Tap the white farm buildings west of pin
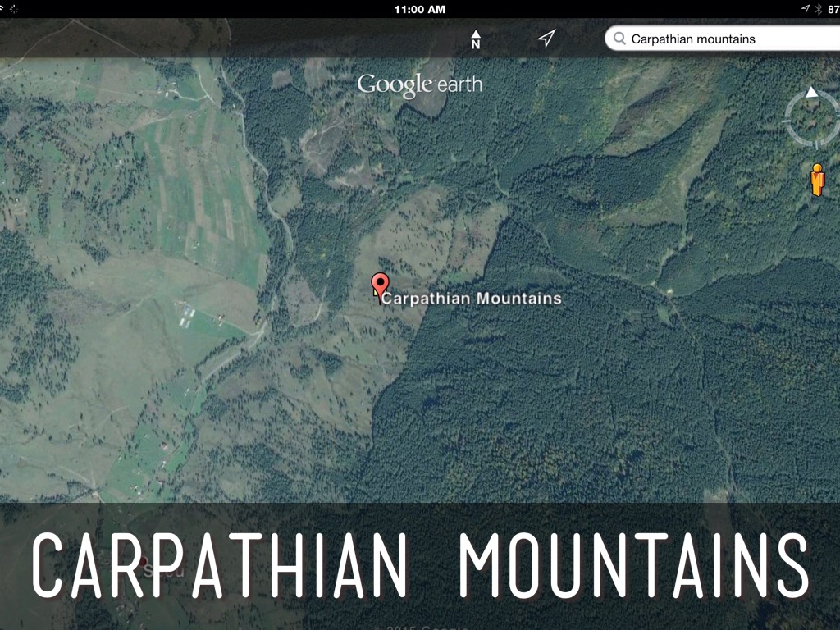 188,311
